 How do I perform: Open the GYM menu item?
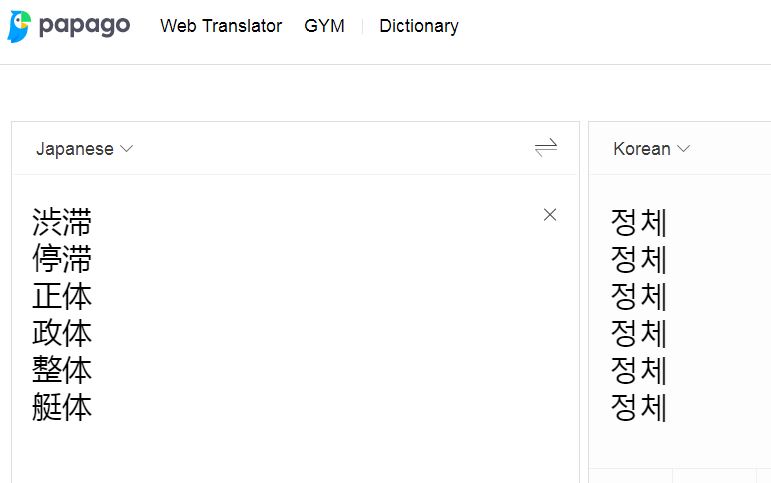(324, 26)
